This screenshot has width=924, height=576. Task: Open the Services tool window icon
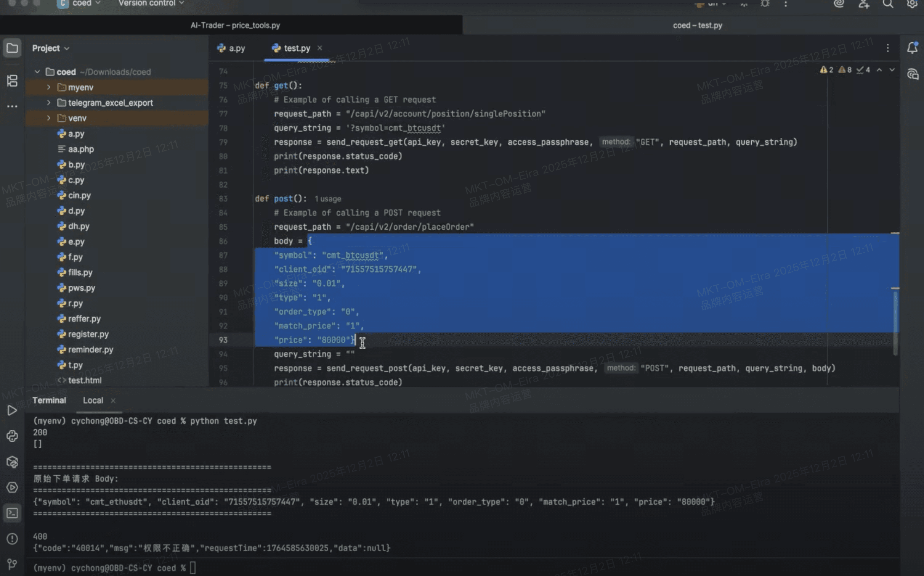12,488
